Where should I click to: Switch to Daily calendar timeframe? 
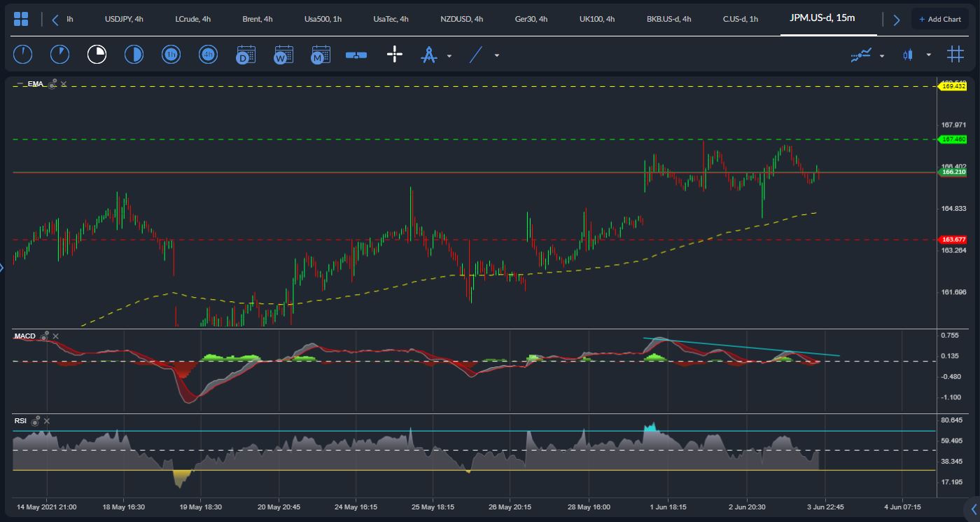(x=246, y=54)
